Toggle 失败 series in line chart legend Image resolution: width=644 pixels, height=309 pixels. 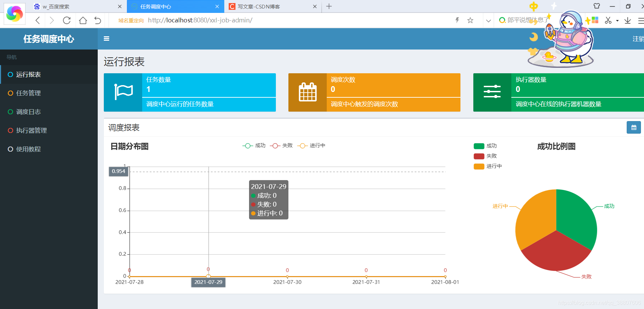tap(281, 146)
